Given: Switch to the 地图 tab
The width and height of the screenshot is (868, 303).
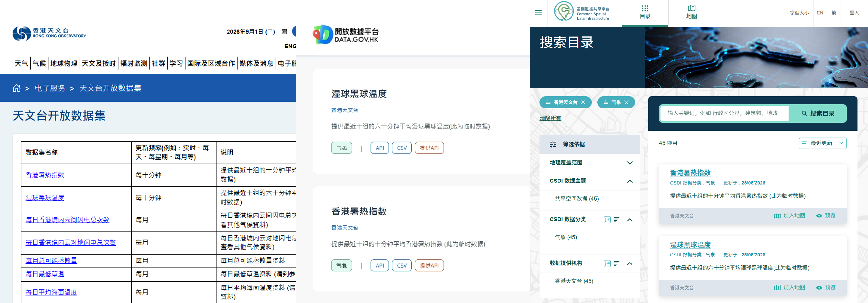Looking at the screenshot, I should point(691,13).
